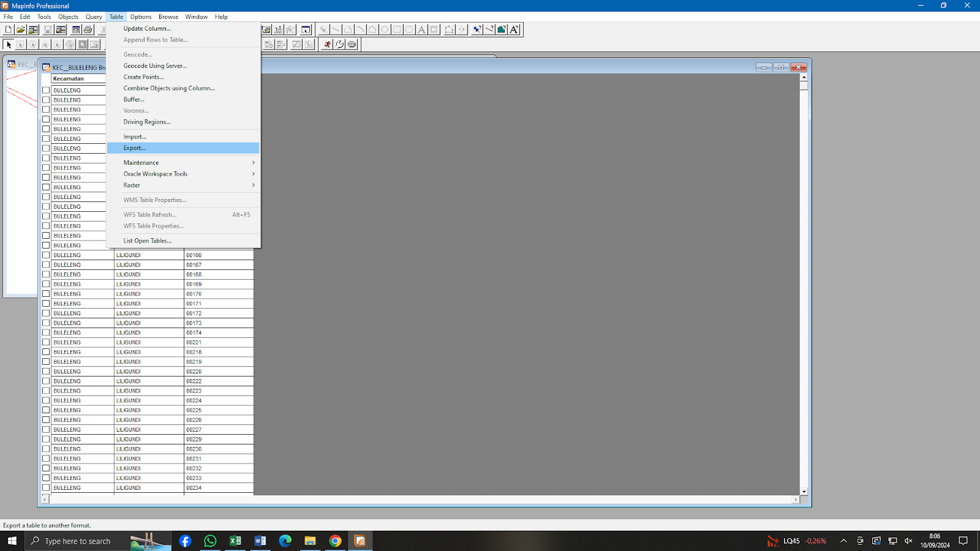980x551 pixels.
Task: Show hidden system tray icons chevron
Action: point(843,541)
